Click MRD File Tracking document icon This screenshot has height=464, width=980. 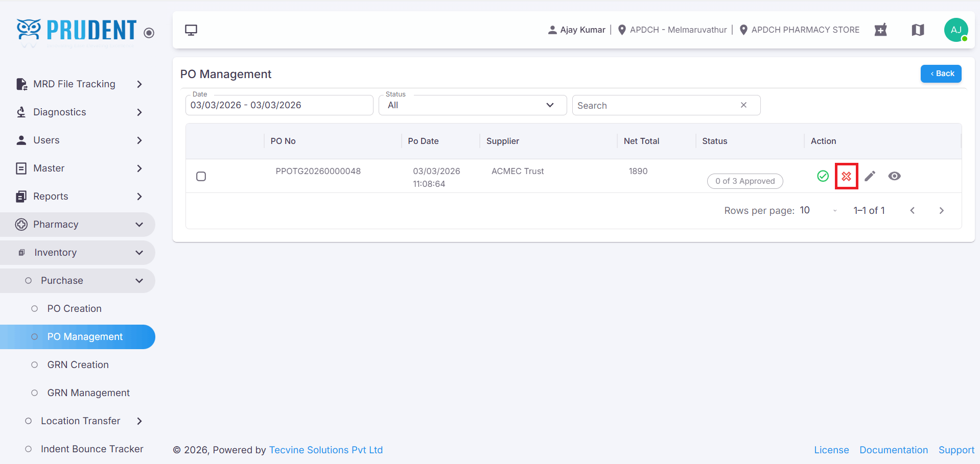pyautogui.click(x=21, y=84)
